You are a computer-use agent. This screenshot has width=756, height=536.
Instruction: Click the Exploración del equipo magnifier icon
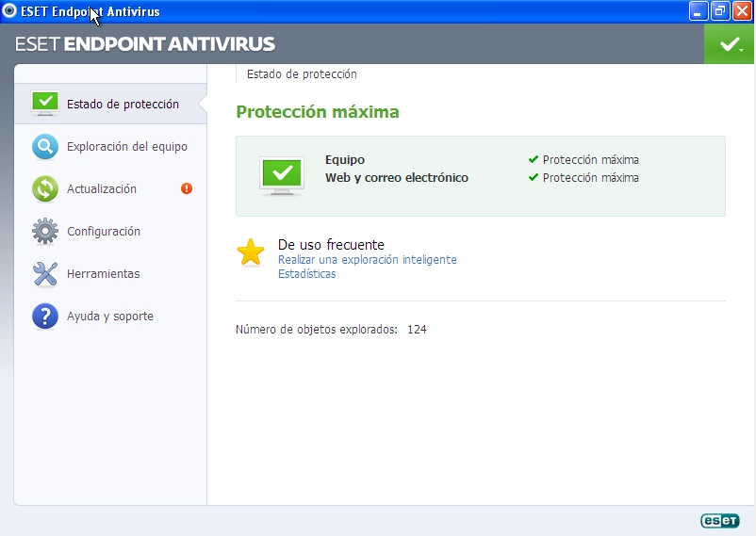point(45,147)
